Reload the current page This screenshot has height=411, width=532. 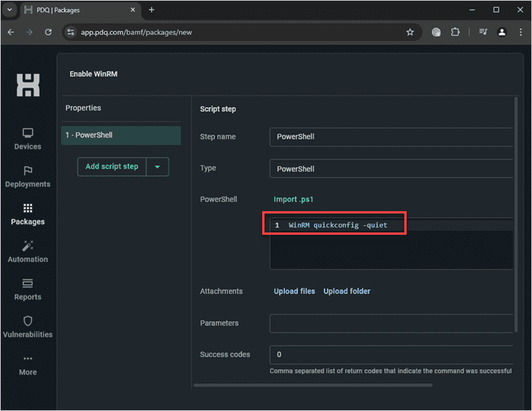point(48,32)
